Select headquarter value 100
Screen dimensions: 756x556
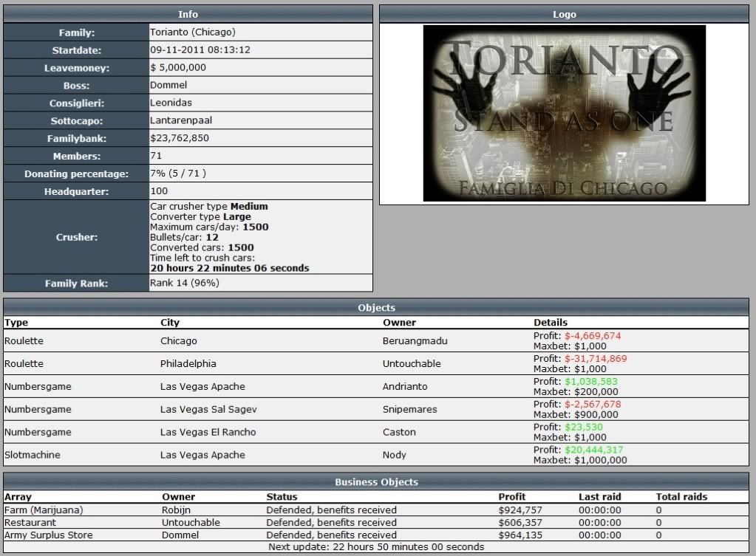[159, 191]
